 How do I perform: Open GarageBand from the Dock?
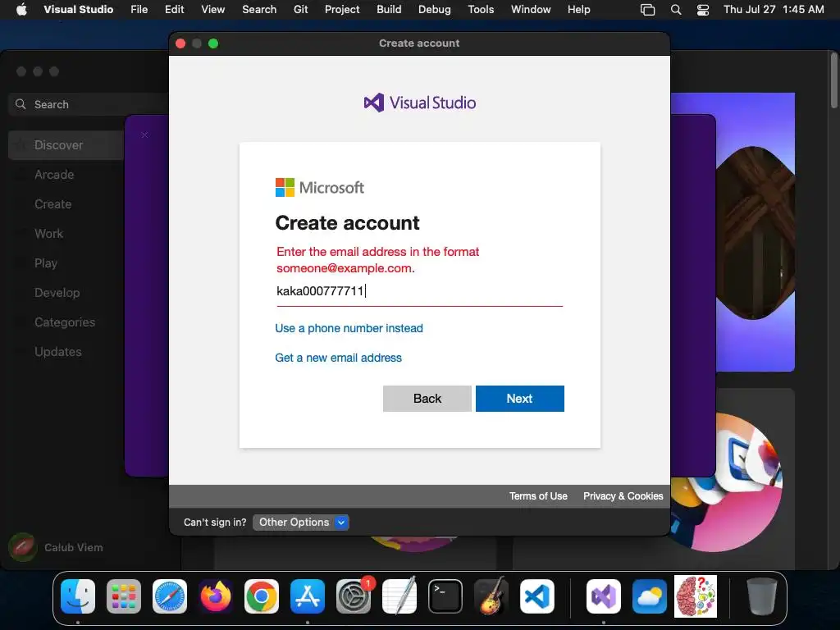coord(491,596)
